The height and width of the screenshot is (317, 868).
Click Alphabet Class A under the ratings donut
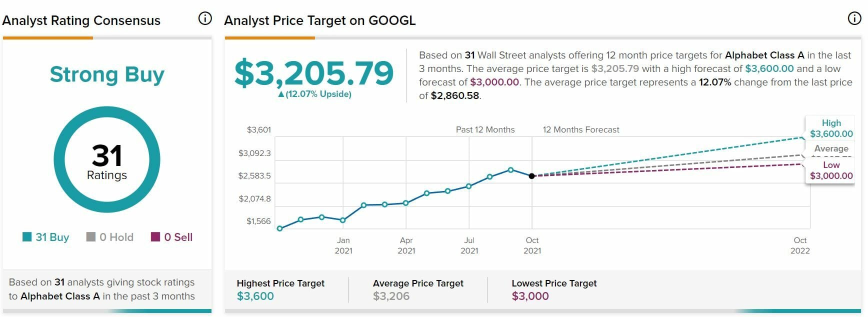point(60,296)
